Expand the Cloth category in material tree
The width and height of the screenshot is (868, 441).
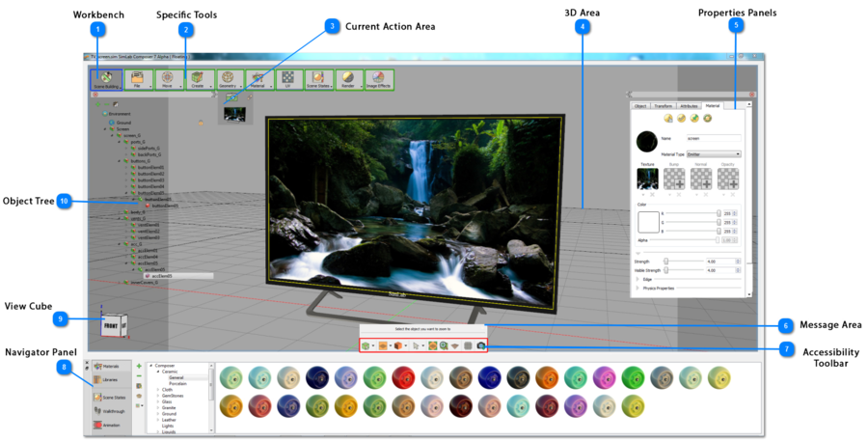click(159, 390)
